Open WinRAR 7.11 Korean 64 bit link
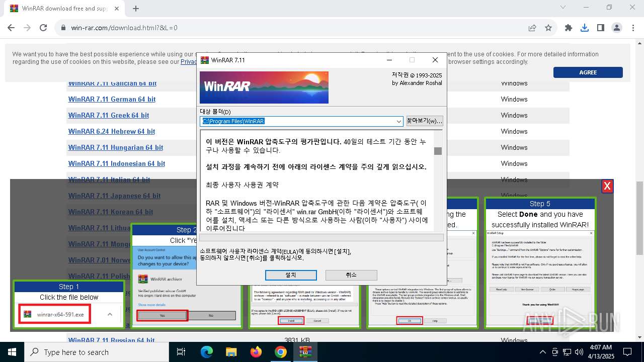 pos(111,212)
